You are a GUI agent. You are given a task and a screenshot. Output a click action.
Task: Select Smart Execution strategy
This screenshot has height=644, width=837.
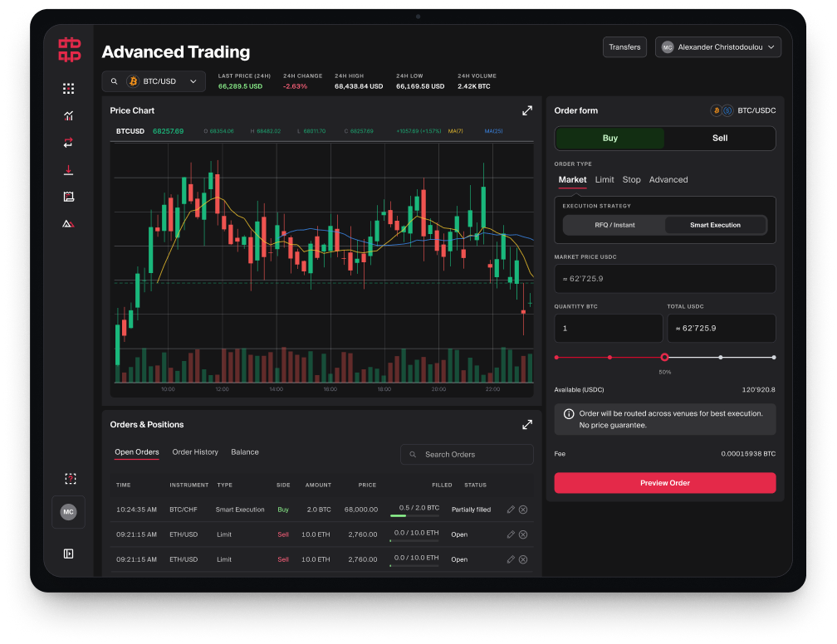click(715, 225)
